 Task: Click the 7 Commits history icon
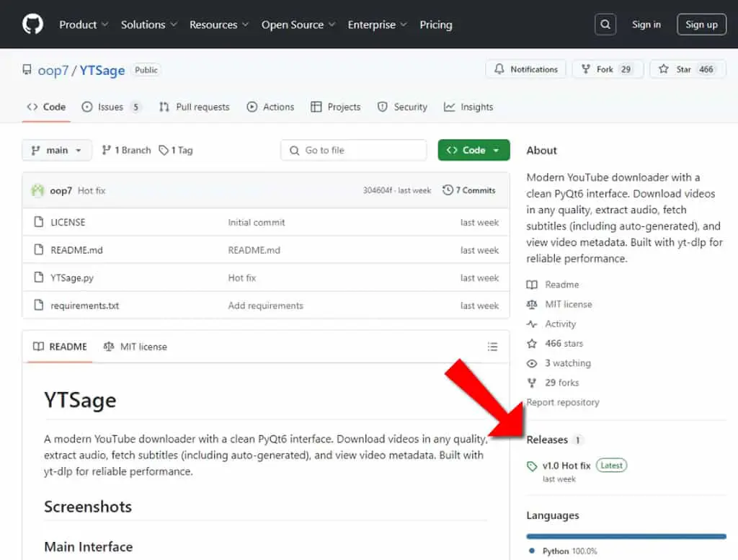(x=448, y=190)
